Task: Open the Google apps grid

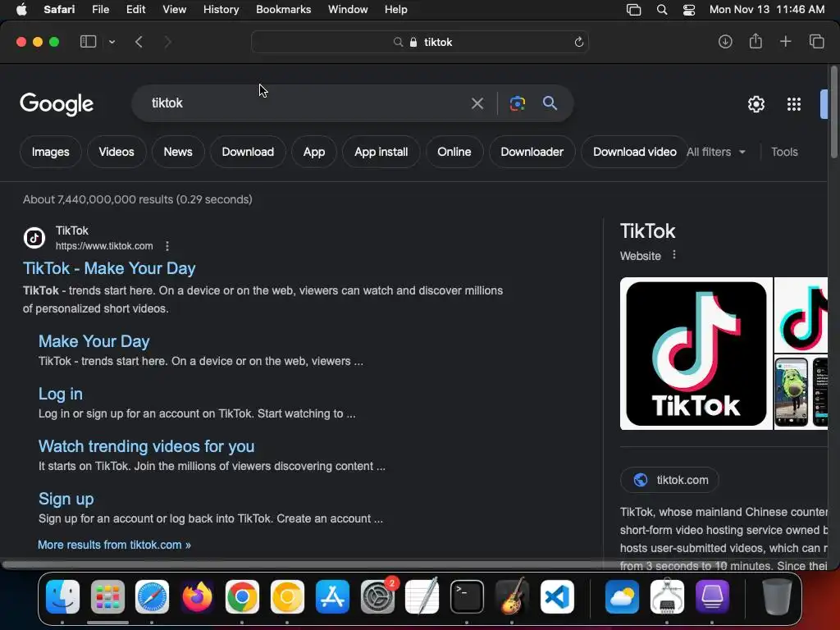Action: tap(794, 104)
